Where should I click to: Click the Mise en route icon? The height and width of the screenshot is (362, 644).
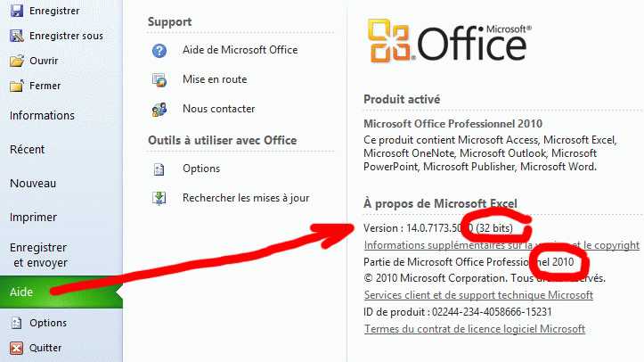pyautogui.click(x=159, y=79)
